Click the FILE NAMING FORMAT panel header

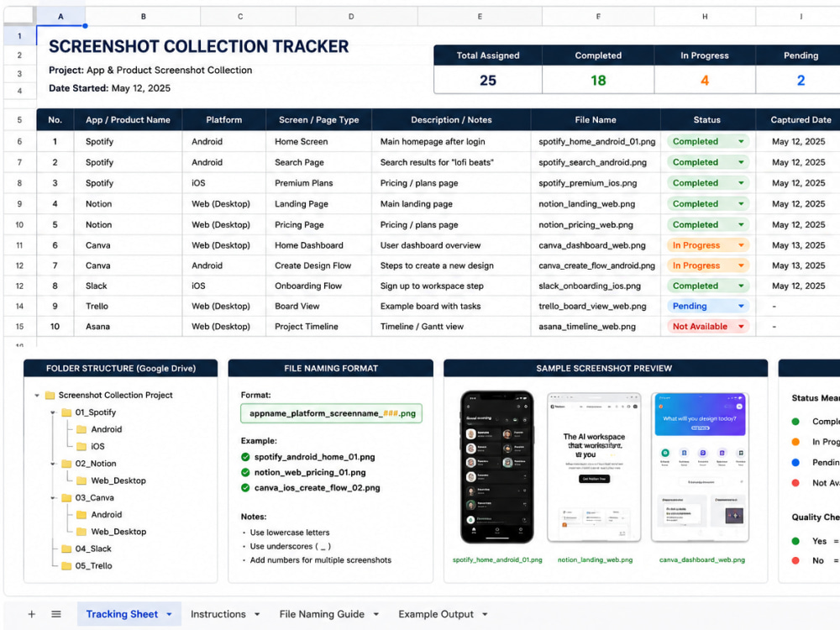330,369
